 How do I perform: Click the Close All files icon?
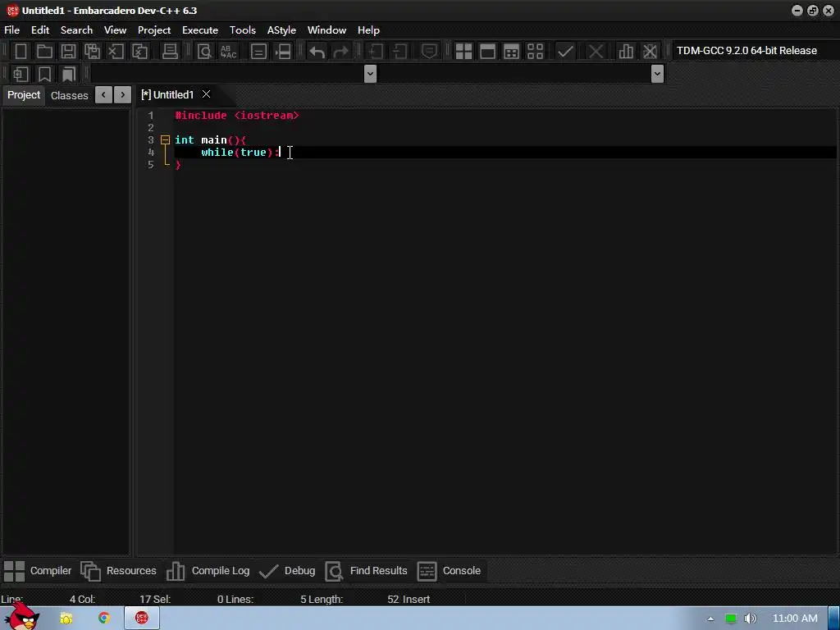pos(139,52)
